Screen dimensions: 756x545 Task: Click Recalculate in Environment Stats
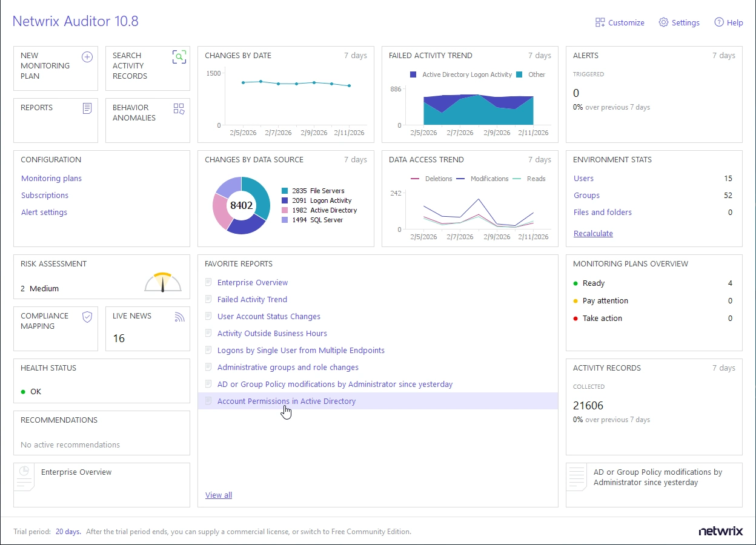tap(593, 234)
